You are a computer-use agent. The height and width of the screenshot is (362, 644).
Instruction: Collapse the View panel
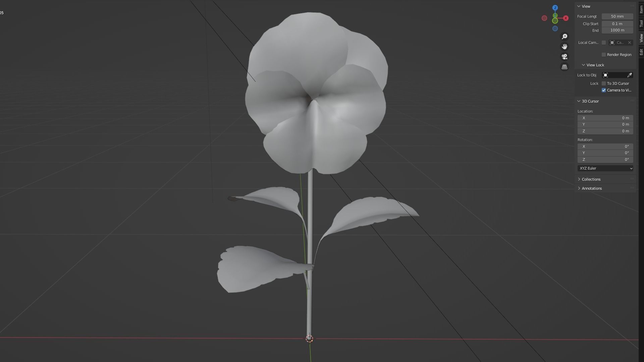tap(579, 6)
